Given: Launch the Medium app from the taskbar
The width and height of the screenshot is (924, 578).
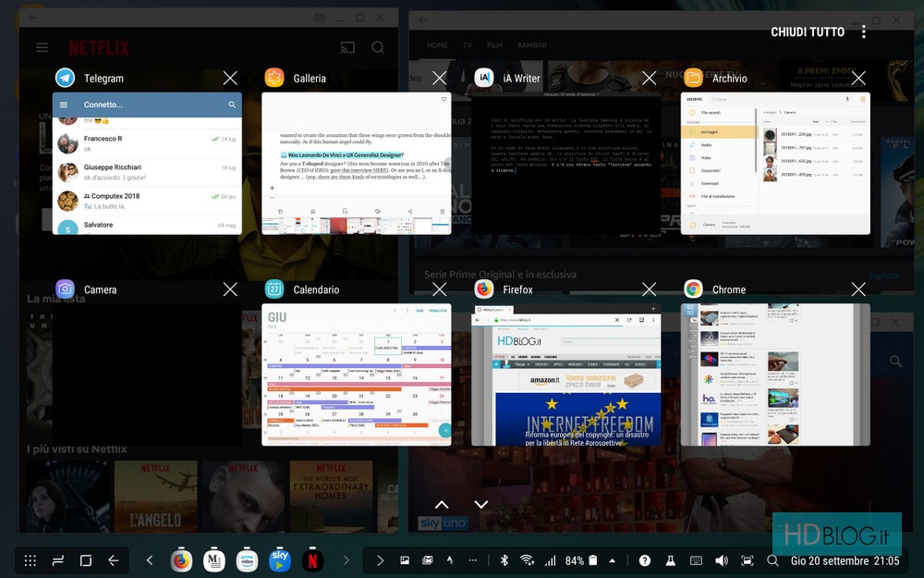Looking at the screenshot, I should (x=214, y=560).
